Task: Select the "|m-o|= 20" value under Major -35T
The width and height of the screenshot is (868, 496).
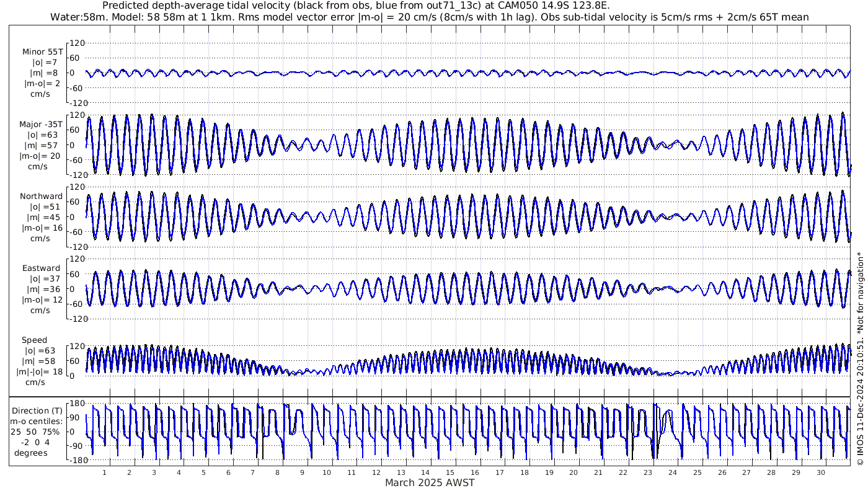Action: coord(40,156)
